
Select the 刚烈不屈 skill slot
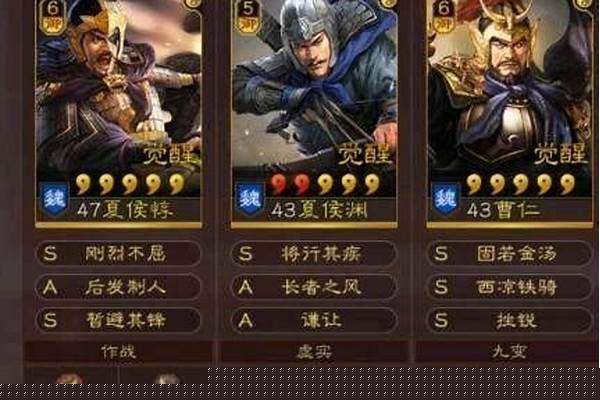pyautogui.click(x=119, y=253)
